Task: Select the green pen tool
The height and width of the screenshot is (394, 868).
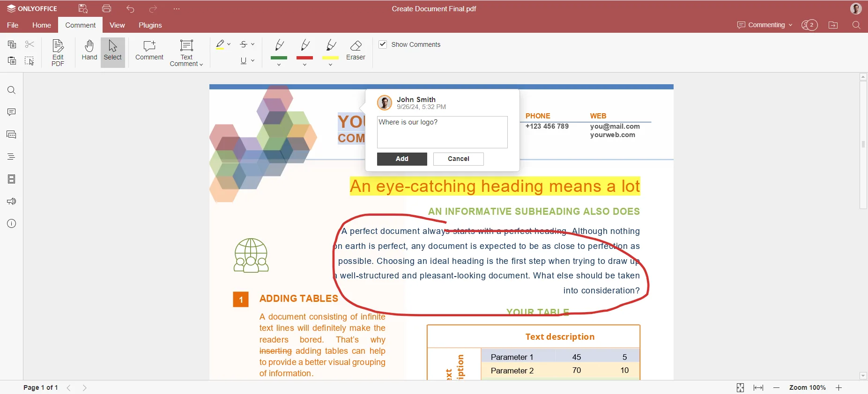Action: click(x=279, y=49)
